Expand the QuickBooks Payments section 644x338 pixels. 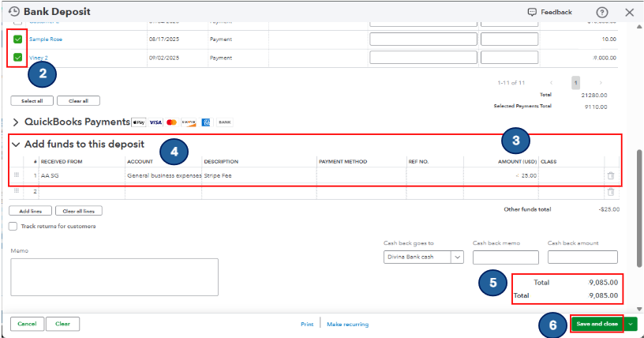[16, 122]
